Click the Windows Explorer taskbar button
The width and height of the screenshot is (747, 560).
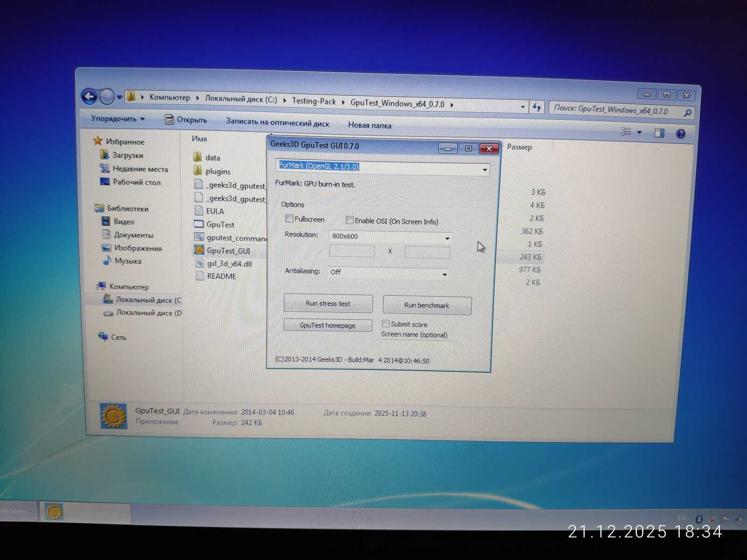click(x=18, y=511)
